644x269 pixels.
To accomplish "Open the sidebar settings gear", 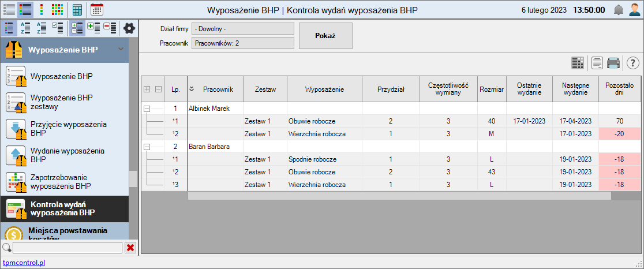I will (129, 28).
